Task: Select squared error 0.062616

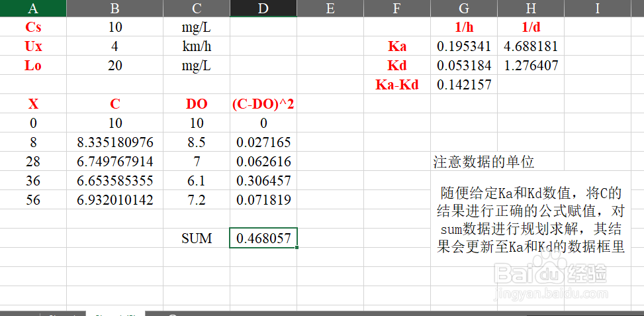Action: [263, 161]
